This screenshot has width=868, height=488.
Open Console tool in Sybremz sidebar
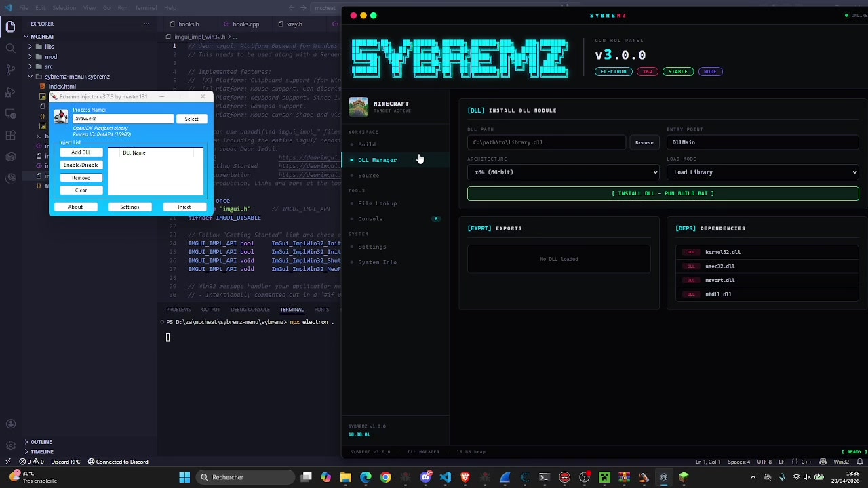(397, 219)
